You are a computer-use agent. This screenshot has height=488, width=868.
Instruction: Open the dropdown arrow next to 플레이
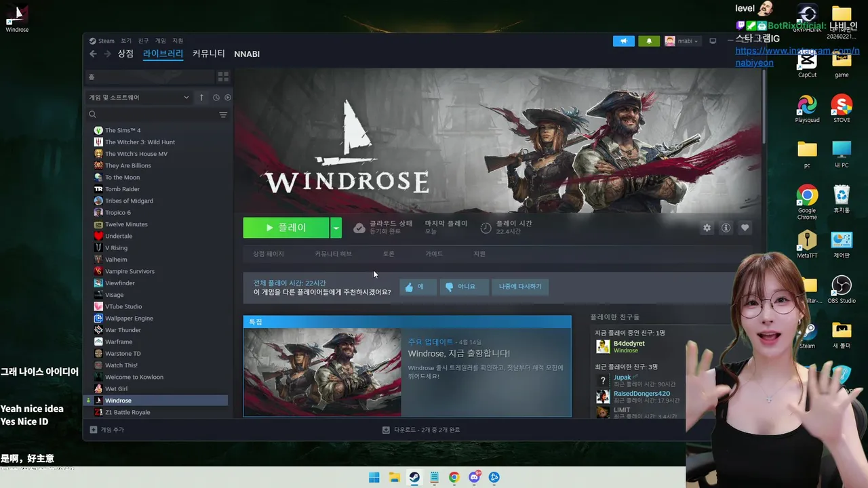pos(336,228)
